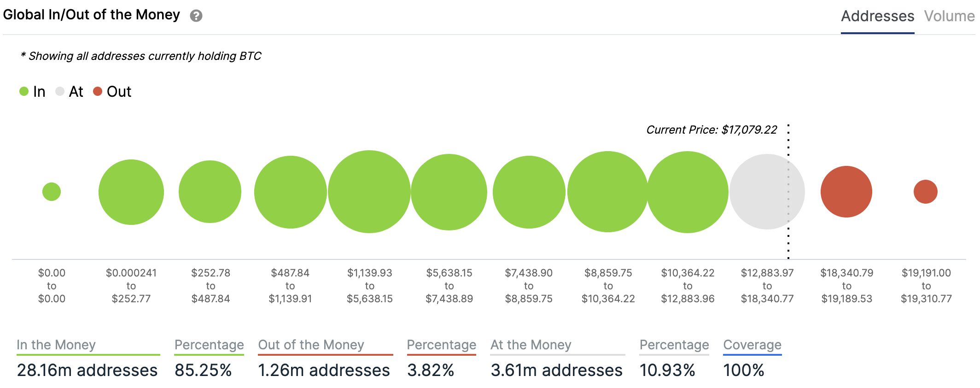Click the At the Money heading

pos(531,345)
